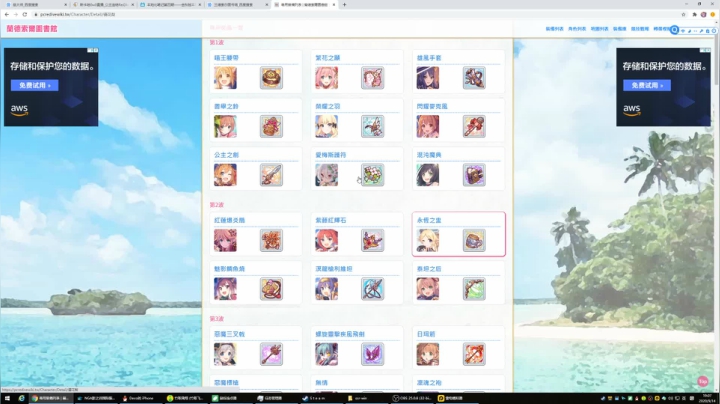Open the browser extensions puzzle icon
The width and height of the screenshot is (720, 404).
coord(694,15)
